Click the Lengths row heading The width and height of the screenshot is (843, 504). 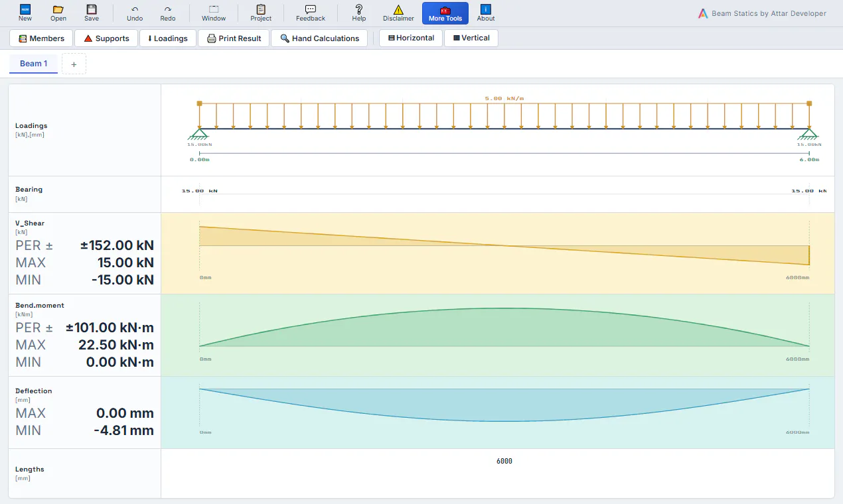(x=30, y=470)
